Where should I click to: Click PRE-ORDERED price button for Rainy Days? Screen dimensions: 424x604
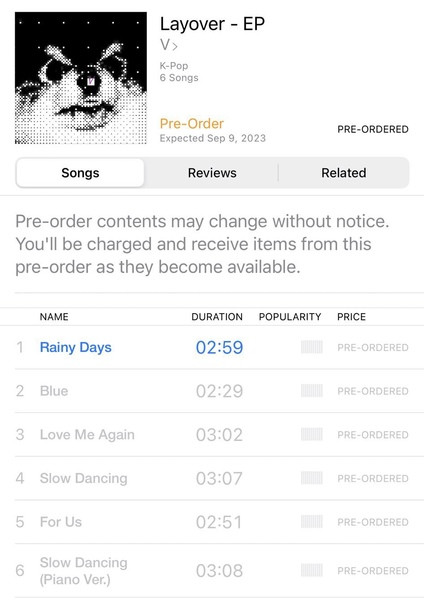click(373, 347)
